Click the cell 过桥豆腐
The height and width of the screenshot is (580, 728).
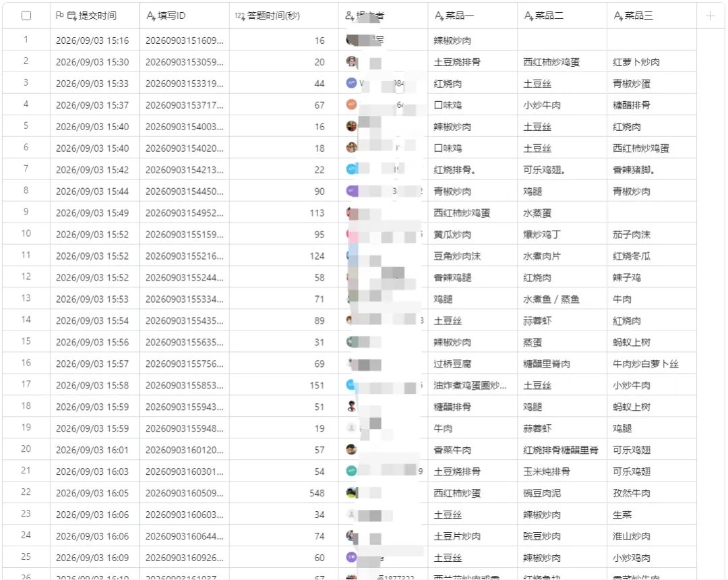[473, 364]
